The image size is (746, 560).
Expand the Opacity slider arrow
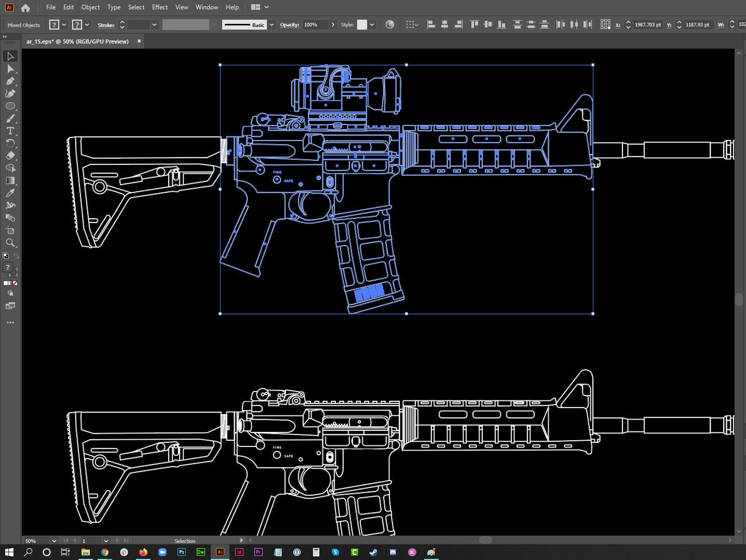[333, 25]
